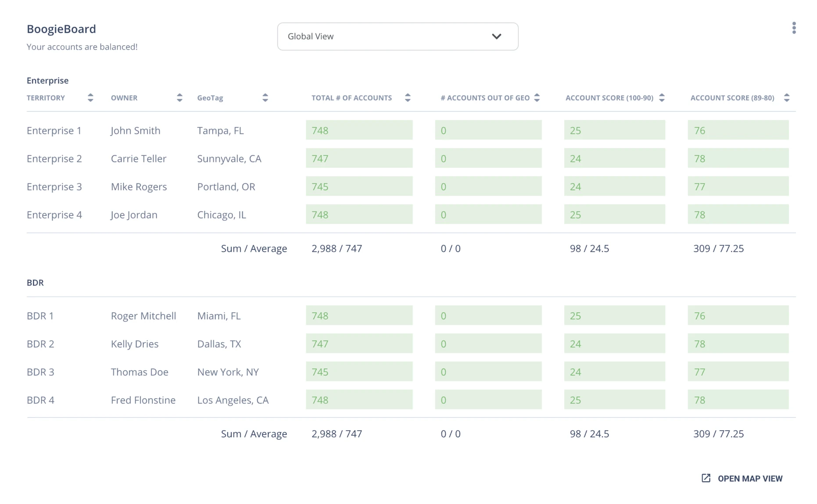The height and width of the screenshot is (504, 817).
Task: Click owner Fred Flonstine
Action: [x=143, y=400]
